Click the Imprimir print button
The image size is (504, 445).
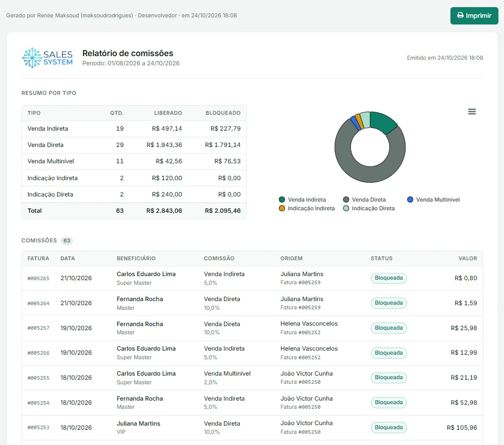click(474, 16)
